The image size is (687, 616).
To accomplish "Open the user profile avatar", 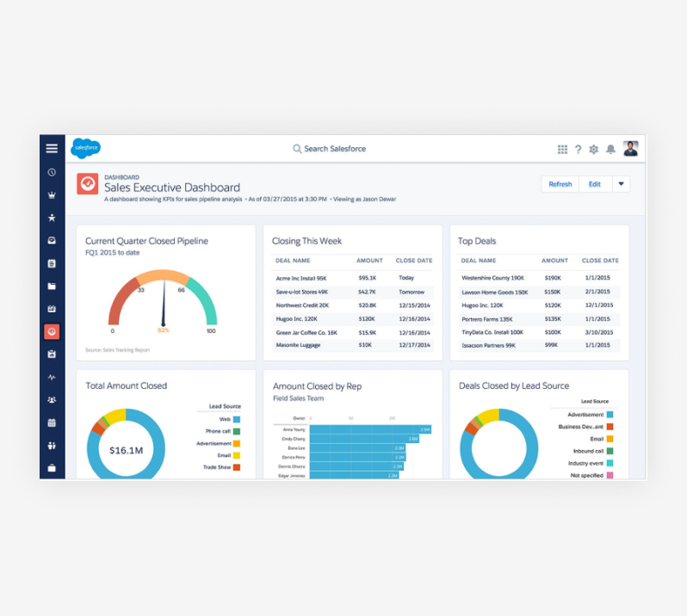I will pyautogui.click(x=630, y=149).
